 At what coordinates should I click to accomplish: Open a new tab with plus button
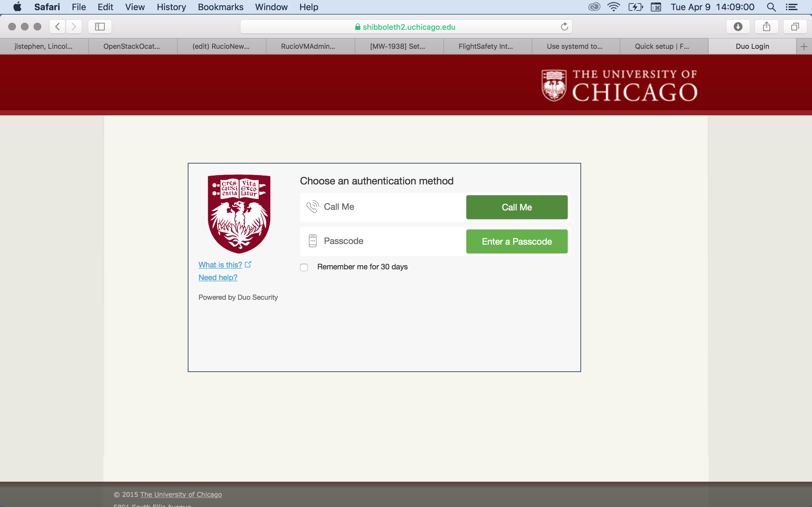pos(804,47)
